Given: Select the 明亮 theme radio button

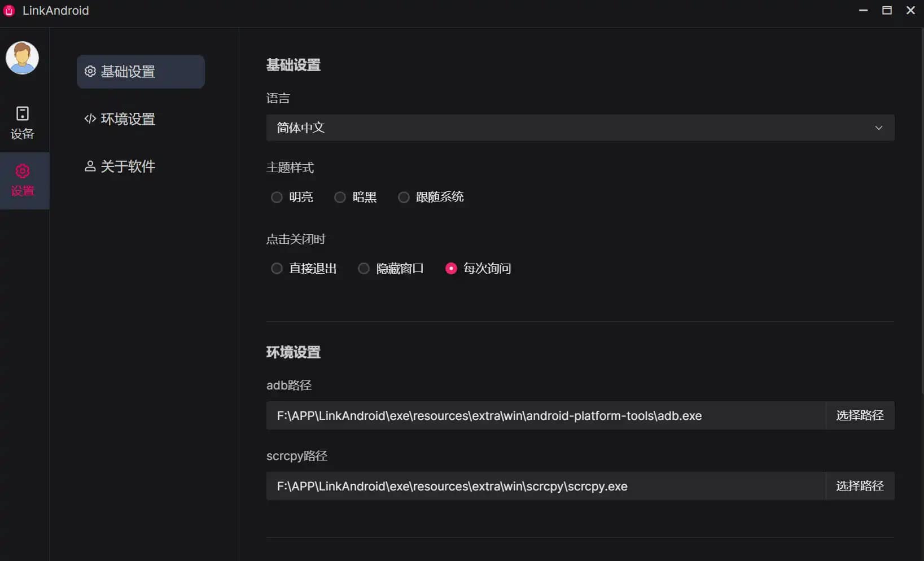Looking at the screenshot, I should (277, 197).
